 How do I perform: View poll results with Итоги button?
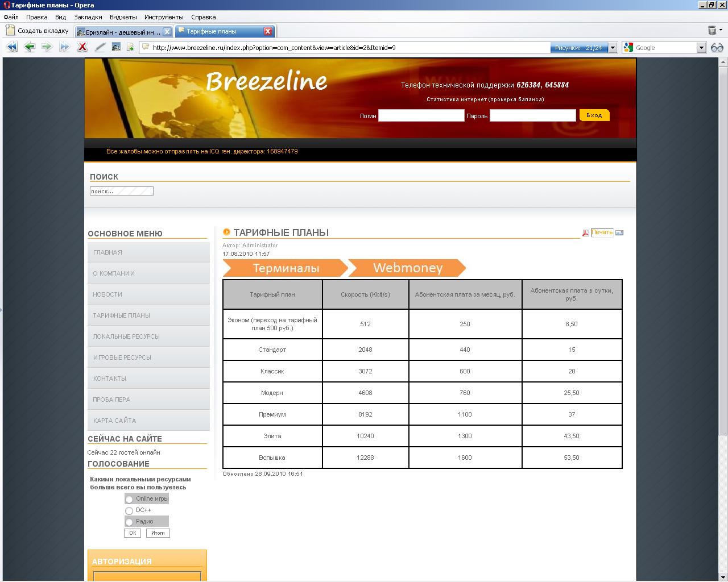[158, 533]
